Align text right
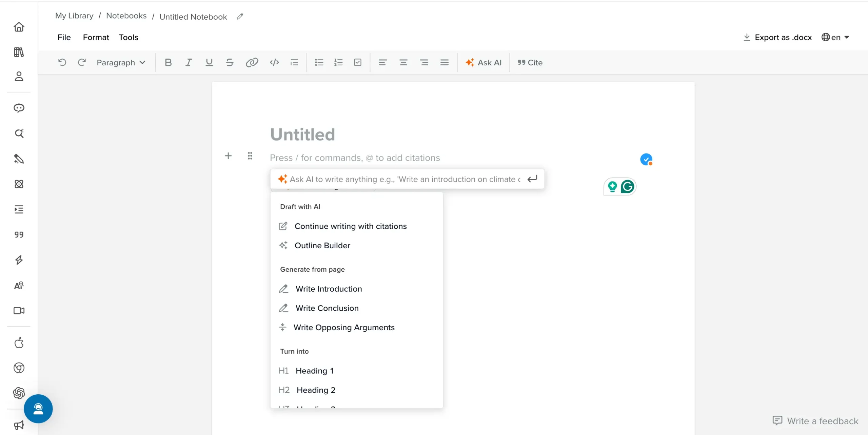 [x=424, y=62]
